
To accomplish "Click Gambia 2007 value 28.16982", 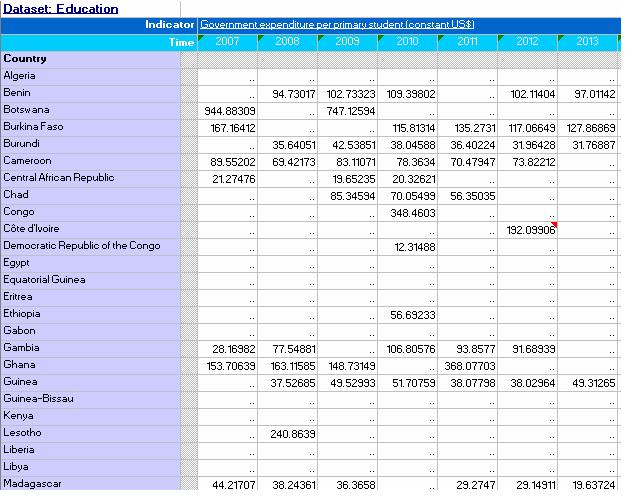I will (x=234, y=349).
